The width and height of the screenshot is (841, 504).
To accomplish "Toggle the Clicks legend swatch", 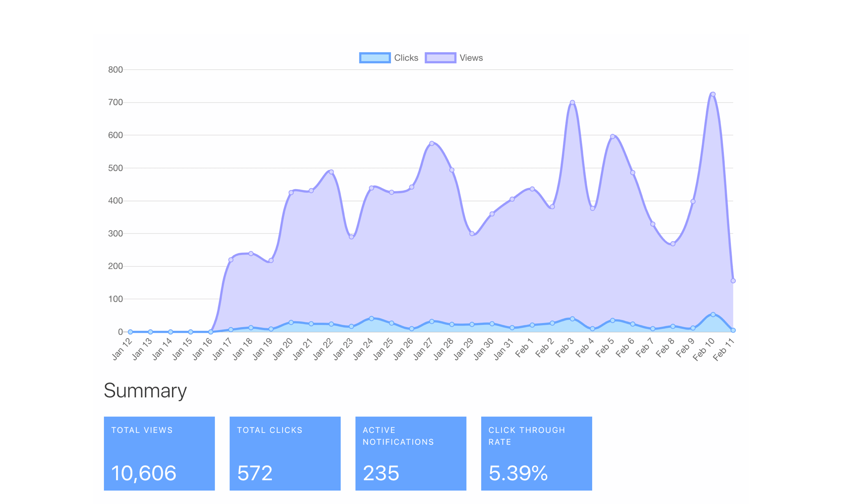I will tap(375, 58).
